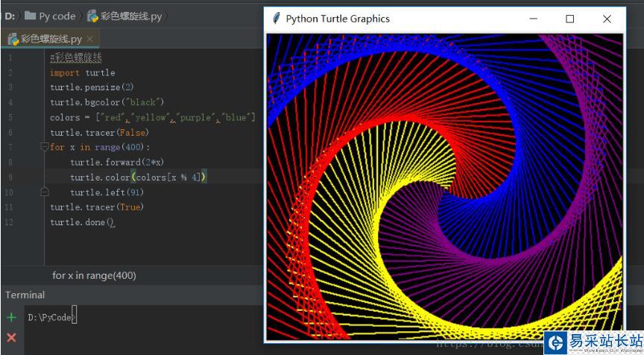The image size is (644, 355).
Task: Click the turtle.tracer(False) line
Action: (99, 132)
